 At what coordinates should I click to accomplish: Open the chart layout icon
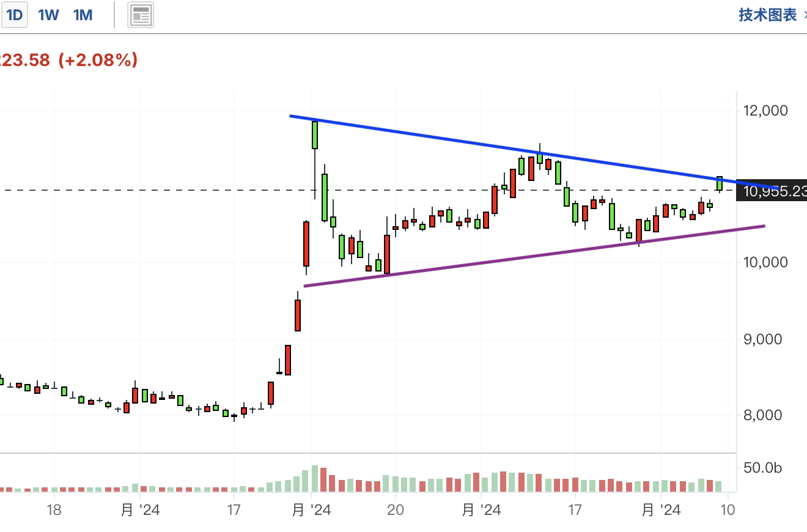pyautogui.click(x=141, y=15)
